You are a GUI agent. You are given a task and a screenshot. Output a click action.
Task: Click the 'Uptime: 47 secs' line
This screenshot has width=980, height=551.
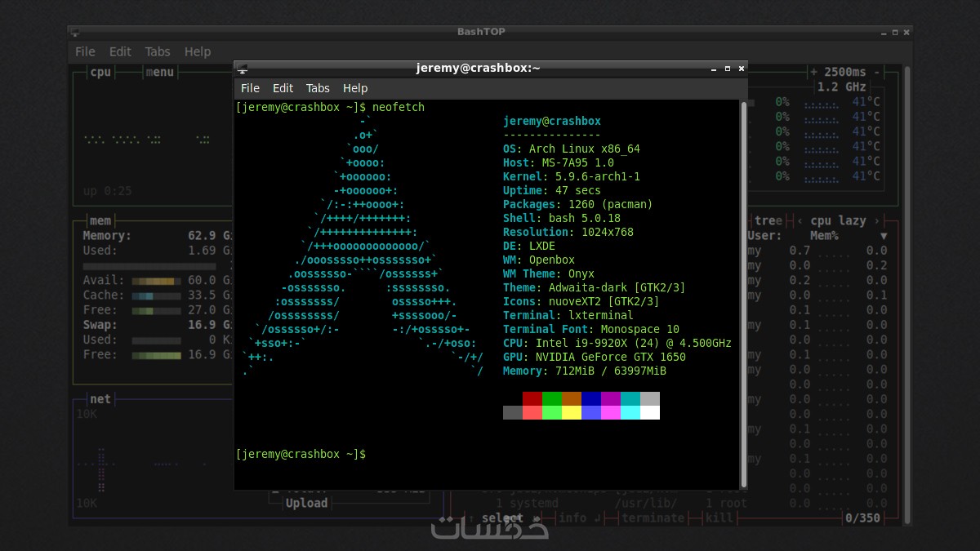tap(552, 190)
